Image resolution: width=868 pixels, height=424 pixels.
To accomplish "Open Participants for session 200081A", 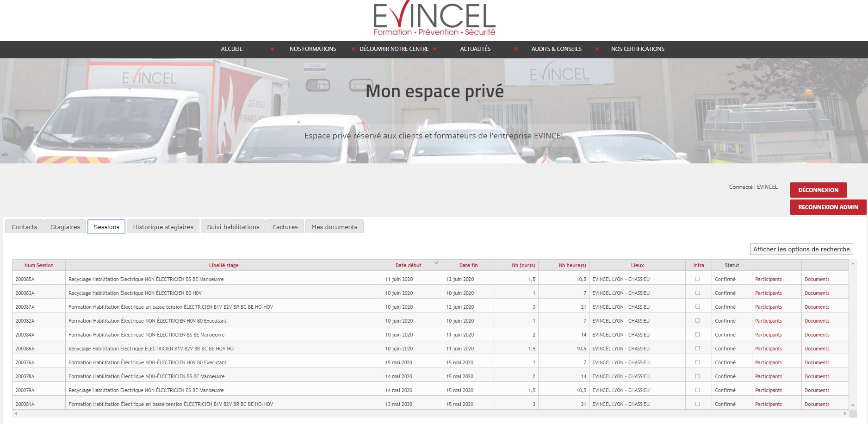I will [769, 404].
